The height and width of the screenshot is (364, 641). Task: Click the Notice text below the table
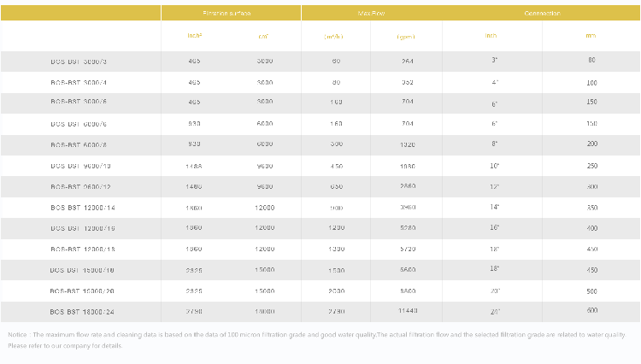(x=317, y=340)
